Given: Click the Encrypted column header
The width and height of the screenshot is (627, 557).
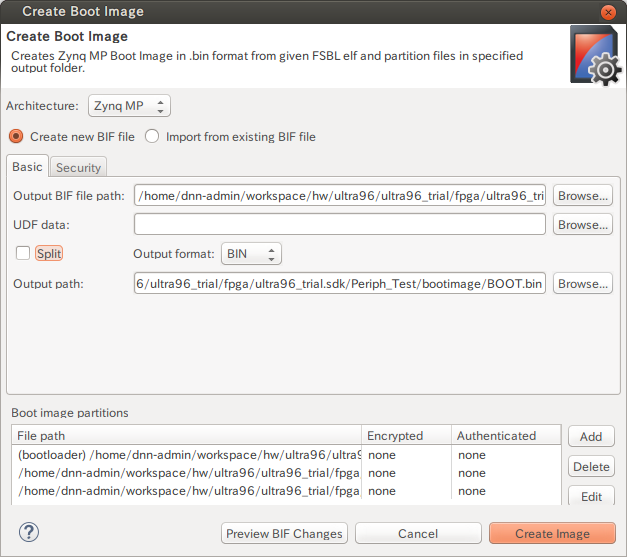Looking at the screenshot, I should click(x=406, y=435).
